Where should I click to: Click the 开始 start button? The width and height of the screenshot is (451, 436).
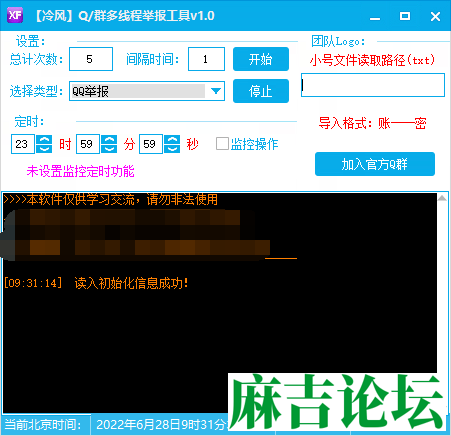(261, 59)
